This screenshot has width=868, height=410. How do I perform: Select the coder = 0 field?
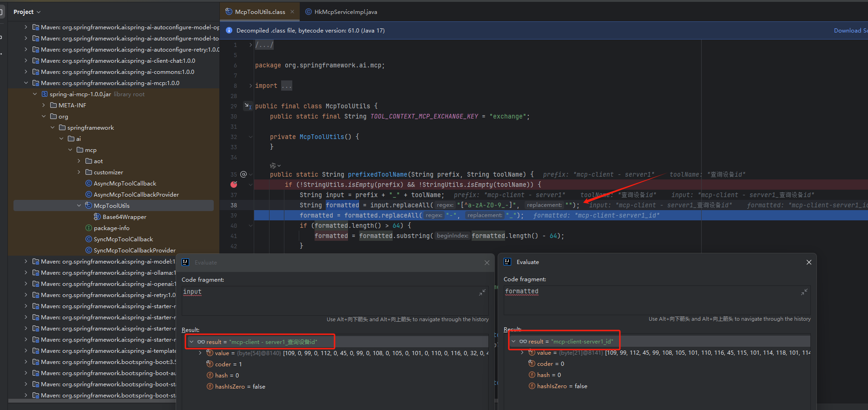(550, 364)
